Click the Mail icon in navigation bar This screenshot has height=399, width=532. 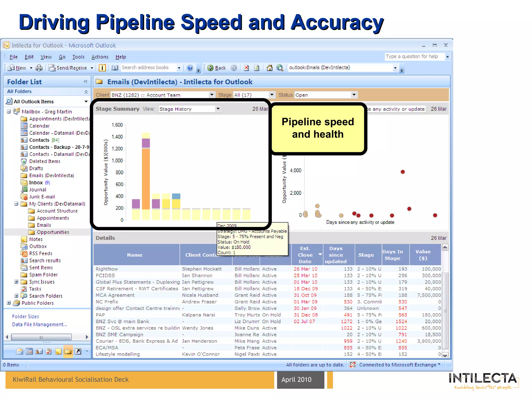(19, 351)
